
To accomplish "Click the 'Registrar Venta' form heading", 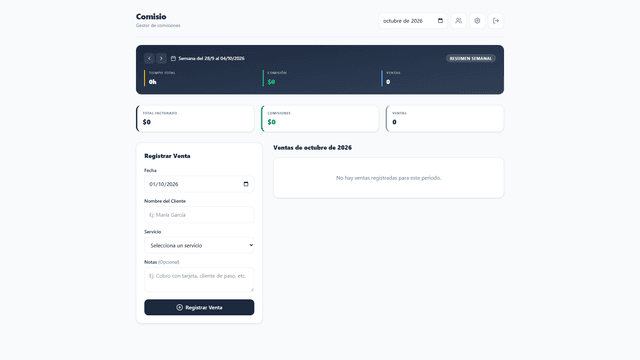I will 167,156.
